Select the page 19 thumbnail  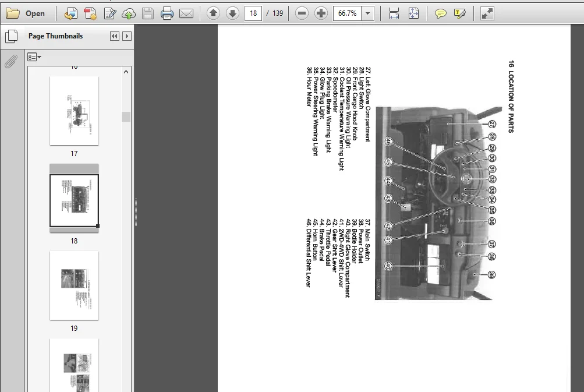coord(74,285)
